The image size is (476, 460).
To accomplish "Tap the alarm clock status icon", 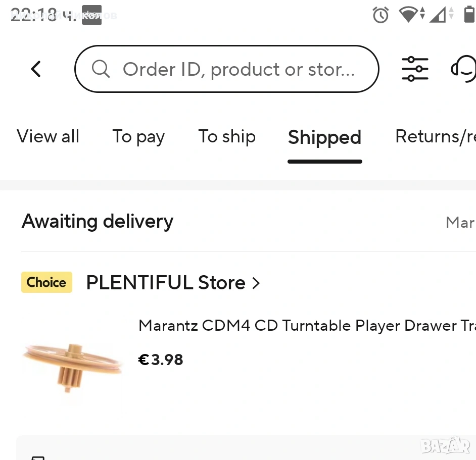I will pos(380,15).
